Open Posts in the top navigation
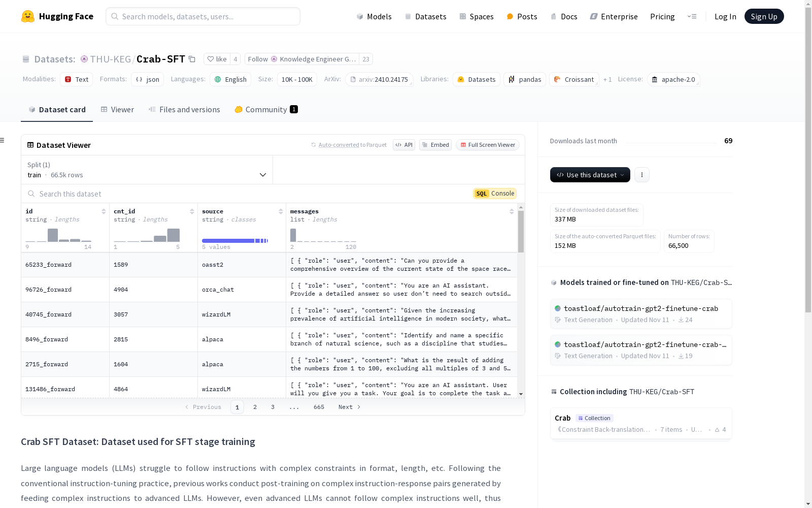The image size is (812, 508). point(522,16)
